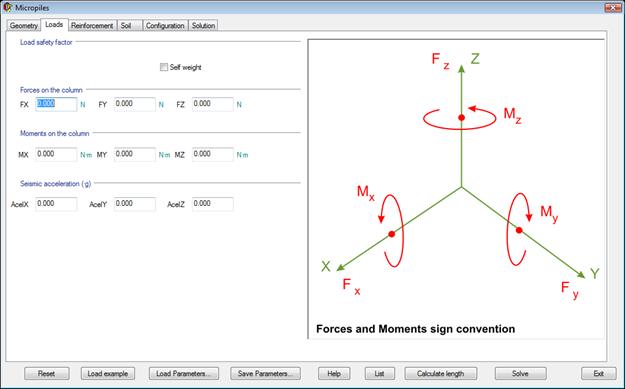Click the My label in the diagram
This screenshot has width=625, height=389.
coord(549,213)
